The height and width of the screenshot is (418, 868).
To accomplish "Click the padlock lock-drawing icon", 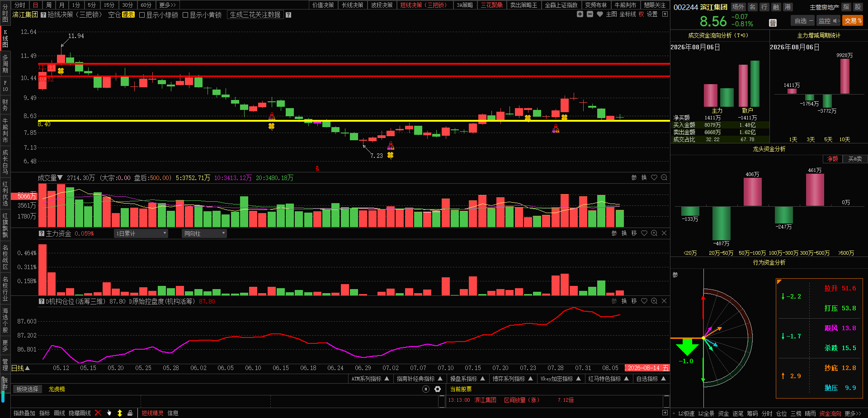I will click(x=130, y=413).
